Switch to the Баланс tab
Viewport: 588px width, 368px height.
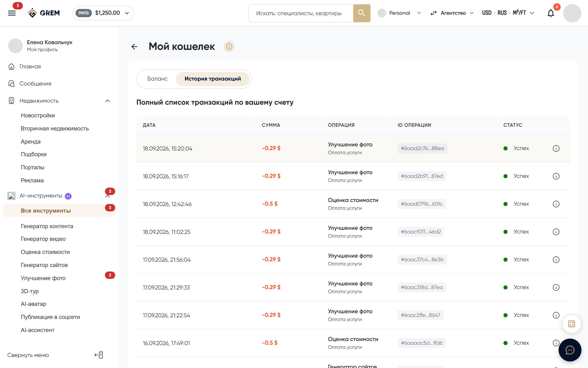(x=157, y=79)
